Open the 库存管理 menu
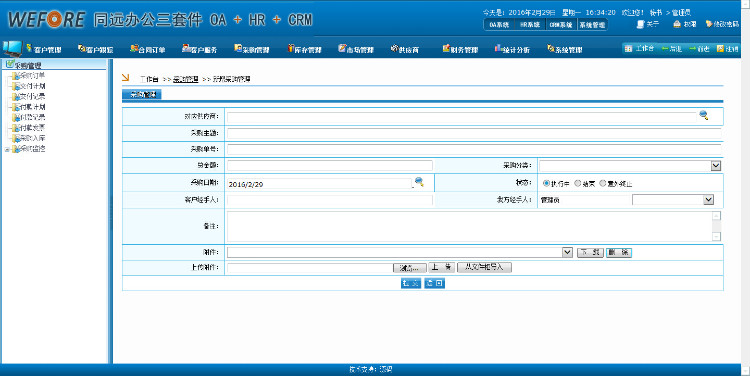Viewport: 750px width, 376px height. (x=304, y=49)
